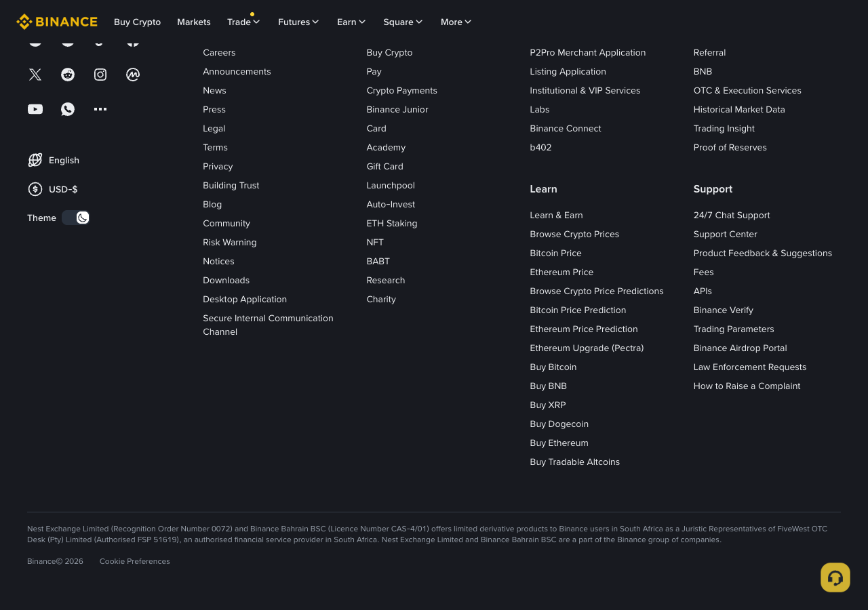Go to the Press page link
Screen dimensions: 868x610
[214, 109]
